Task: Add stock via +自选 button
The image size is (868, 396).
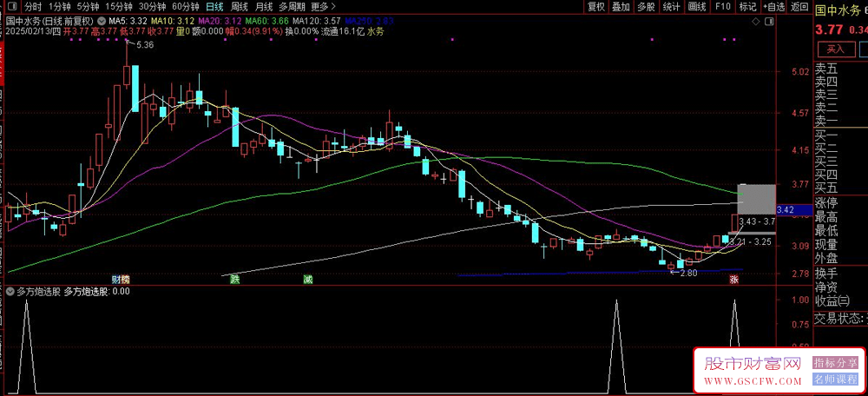Action: click(773, 7)
